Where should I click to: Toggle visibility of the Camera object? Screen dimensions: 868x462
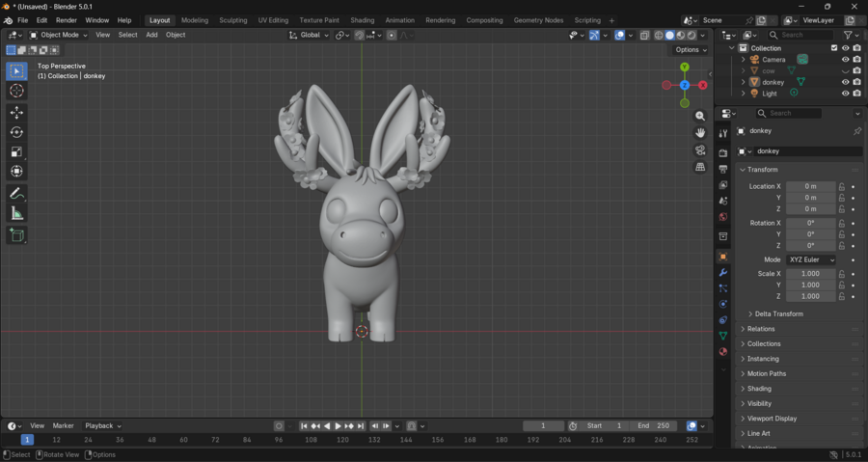846,60
